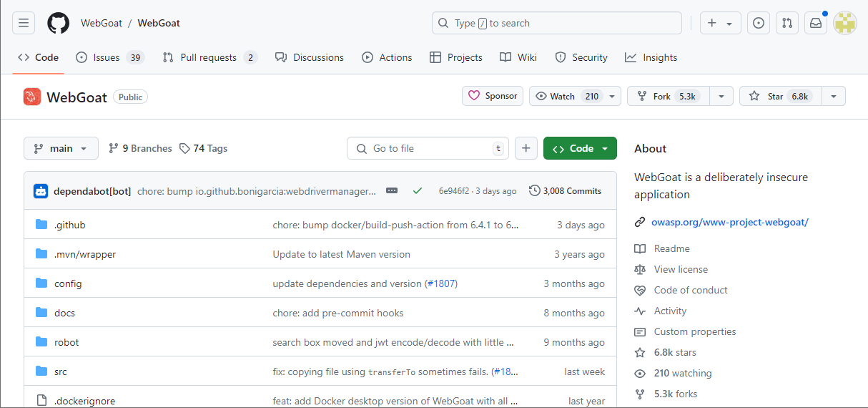View the green check status icon

pos(418,191)
